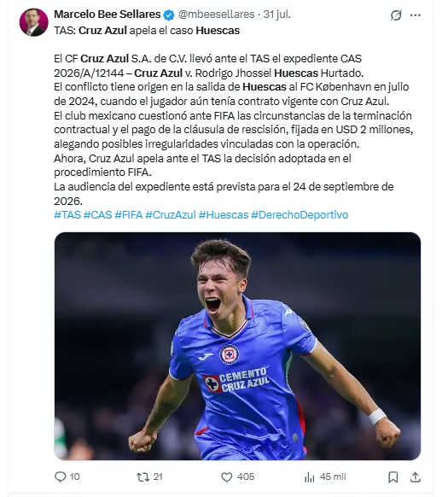Enlarge the Cruz Azul player photo
The width and height of the screenshot is (448, 497).
(x=237, y=346)
